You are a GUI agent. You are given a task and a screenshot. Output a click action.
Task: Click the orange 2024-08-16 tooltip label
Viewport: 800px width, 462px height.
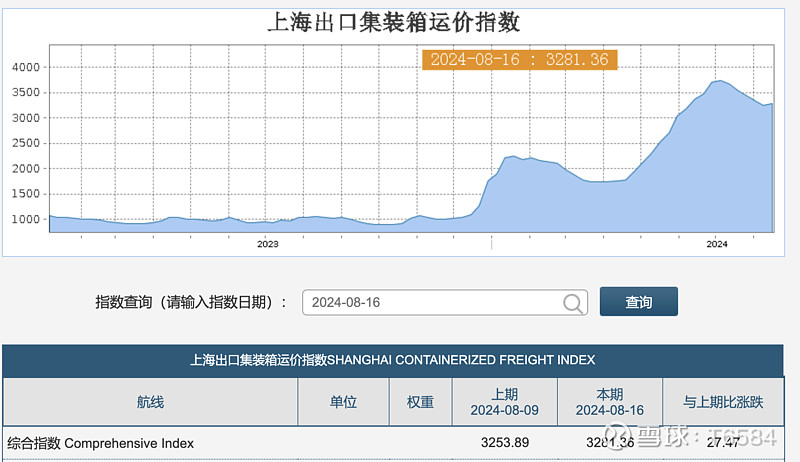coord(520,60)
